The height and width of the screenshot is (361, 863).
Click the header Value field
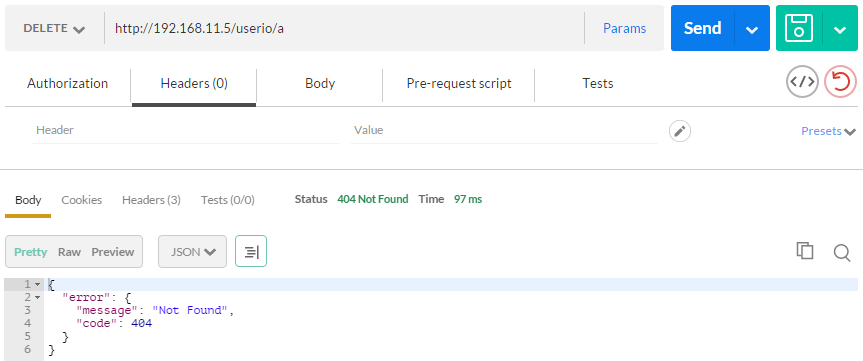[504, 131]
